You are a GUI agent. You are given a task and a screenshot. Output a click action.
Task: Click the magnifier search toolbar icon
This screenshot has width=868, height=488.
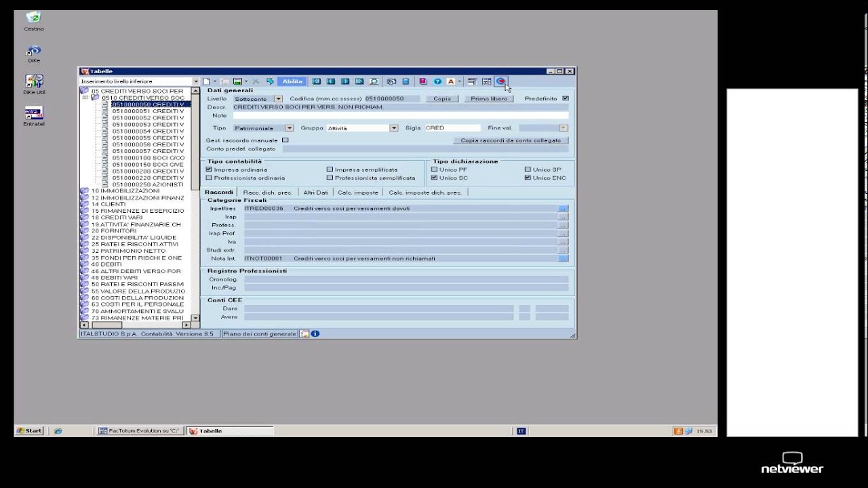374,81
